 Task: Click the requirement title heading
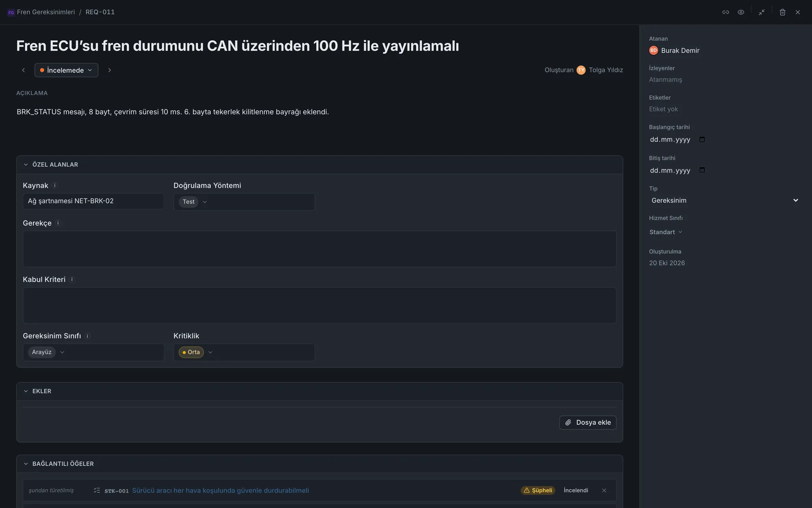coord(238,46)
